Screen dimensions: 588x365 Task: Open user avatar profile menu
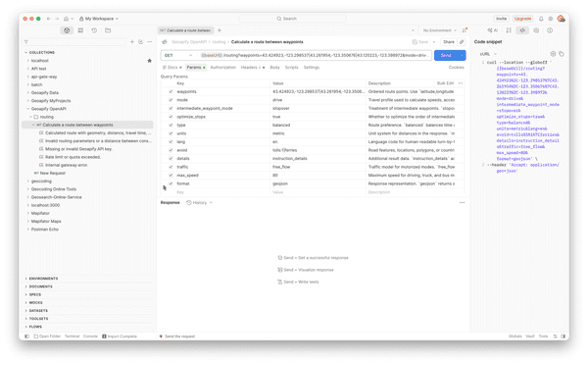point(561,19)
